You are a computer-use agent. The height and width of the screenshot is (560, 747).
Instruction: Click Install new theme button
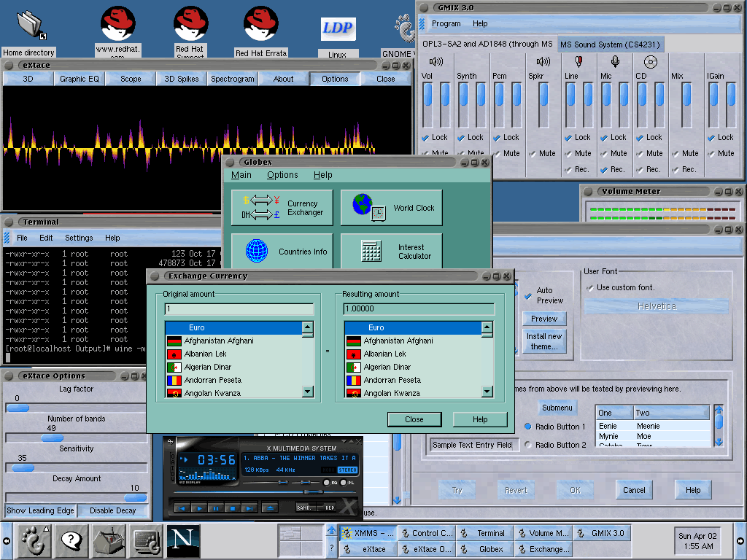coord(544,341)
